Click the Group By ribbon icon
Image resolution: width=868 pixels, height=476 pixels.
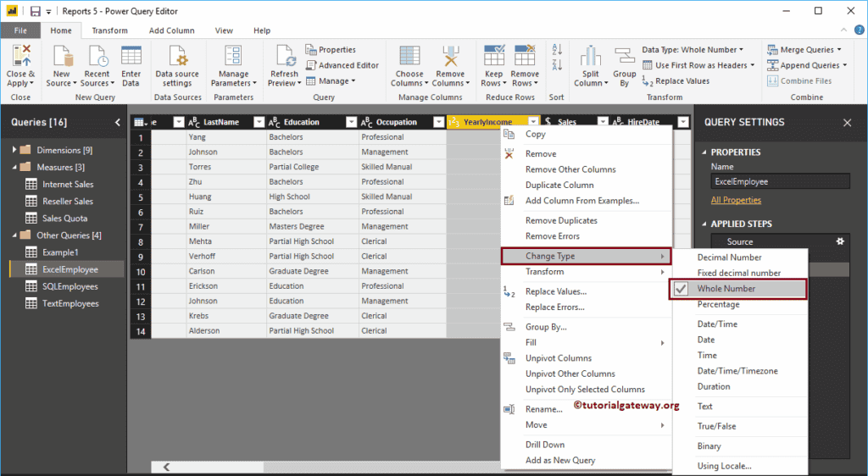click(x=625, y=56)
